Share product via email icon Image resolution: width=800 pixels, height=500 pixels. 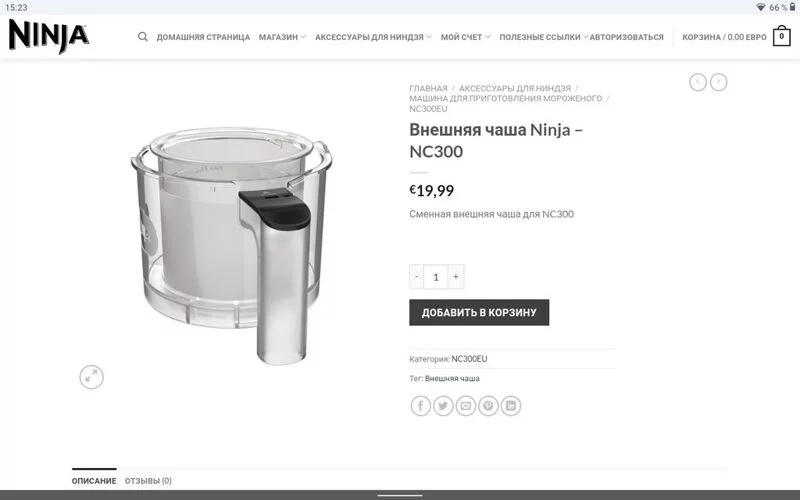click(x=465, y=406)
